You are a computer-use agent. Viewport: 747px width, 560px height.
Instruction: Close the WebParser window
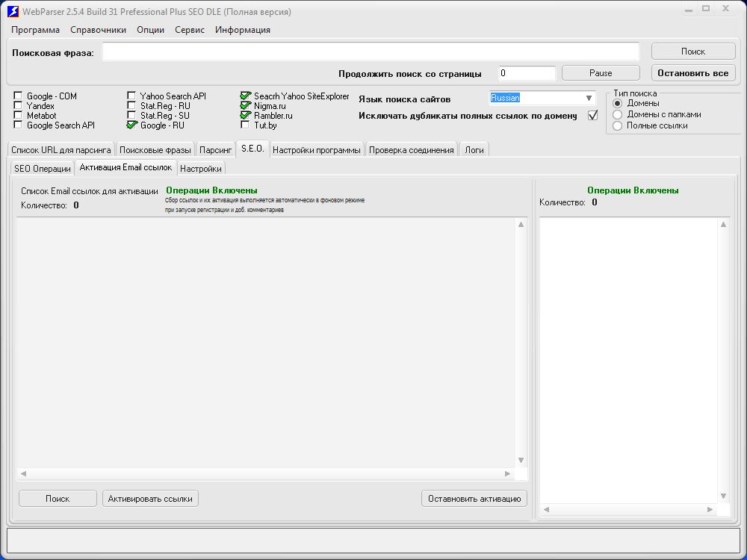pyautogui.click(x=725, y=8)
